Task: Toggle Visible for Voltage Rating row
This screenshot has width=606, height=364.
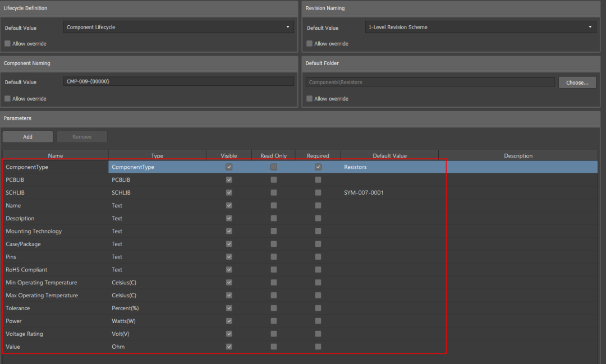Action: [x=229, y=334]
